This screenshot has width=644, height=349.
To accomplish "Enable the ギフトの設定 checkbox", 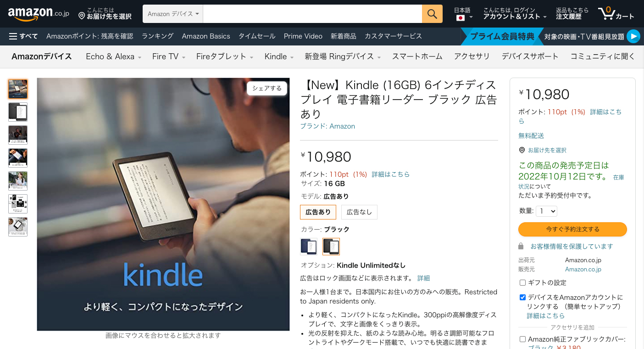I will point(522,282).
